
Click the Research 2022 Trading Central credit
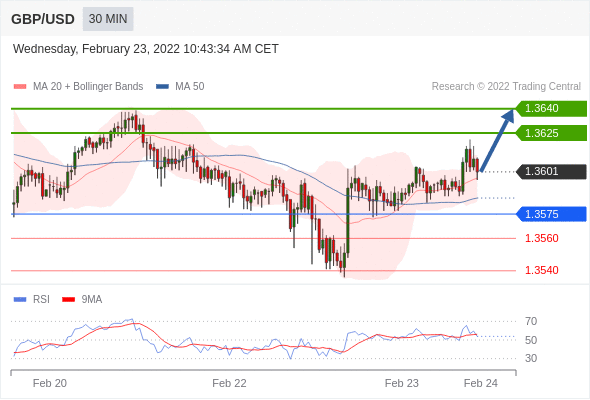tap(506, 87)
